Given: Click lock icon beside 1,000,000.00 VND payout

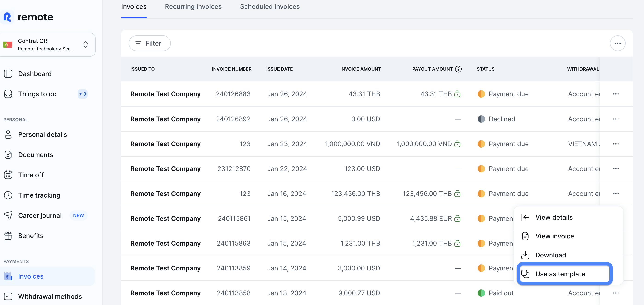Looking at the screenshot, I should (x=457, y=144).
